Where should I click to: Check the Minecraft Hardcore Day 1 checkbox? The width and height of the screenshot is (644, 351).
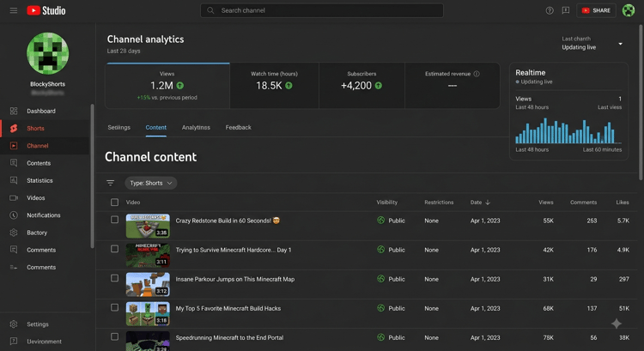pyautogui.click(x=114, y=249)
